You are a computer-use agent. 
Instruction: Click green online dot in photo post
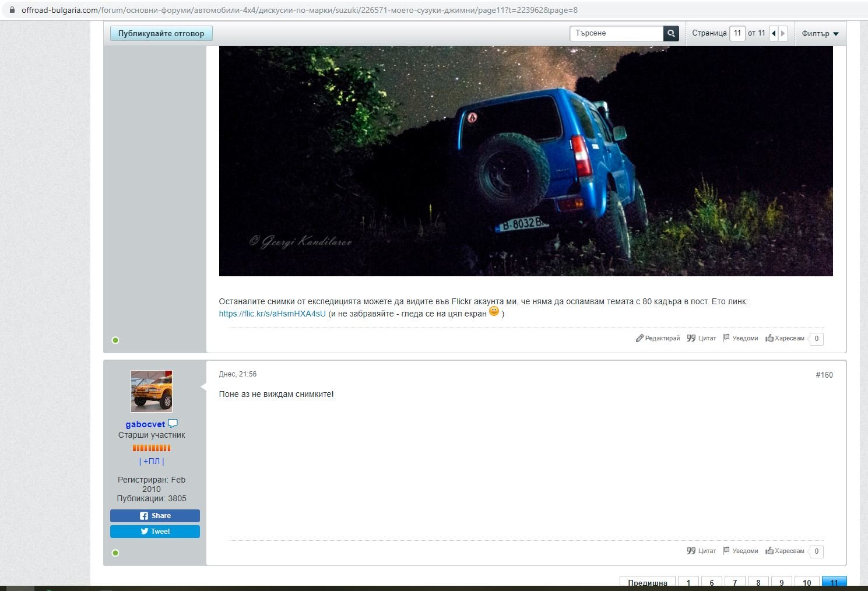(115, 340)
